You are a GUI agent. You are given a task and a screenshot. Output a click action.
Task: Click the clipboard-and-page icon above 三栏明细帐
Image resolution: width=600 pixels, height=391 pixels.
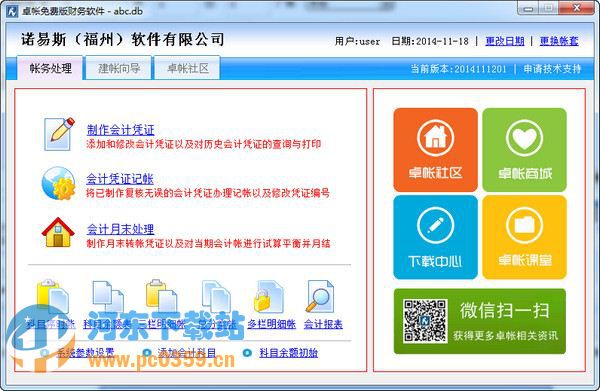point(161,297)
